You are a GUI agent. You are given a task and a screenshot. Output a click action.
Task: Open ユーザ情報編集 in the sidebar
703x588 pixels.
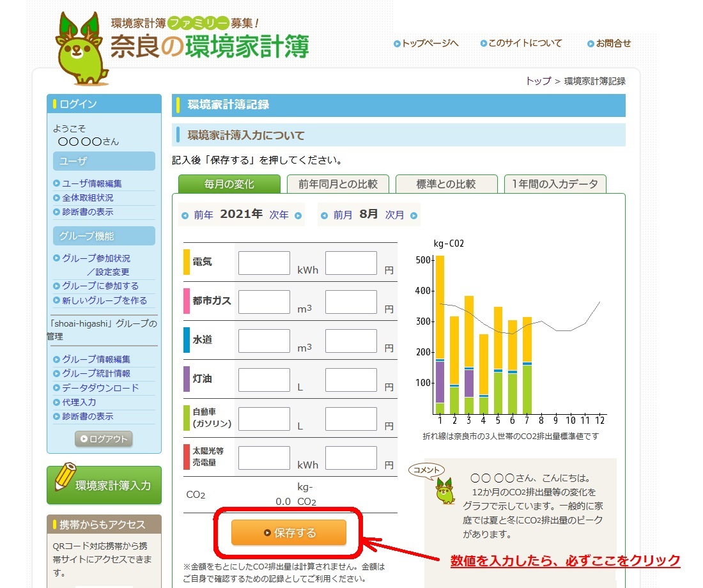pyautogui.click(x=91, y=183)
